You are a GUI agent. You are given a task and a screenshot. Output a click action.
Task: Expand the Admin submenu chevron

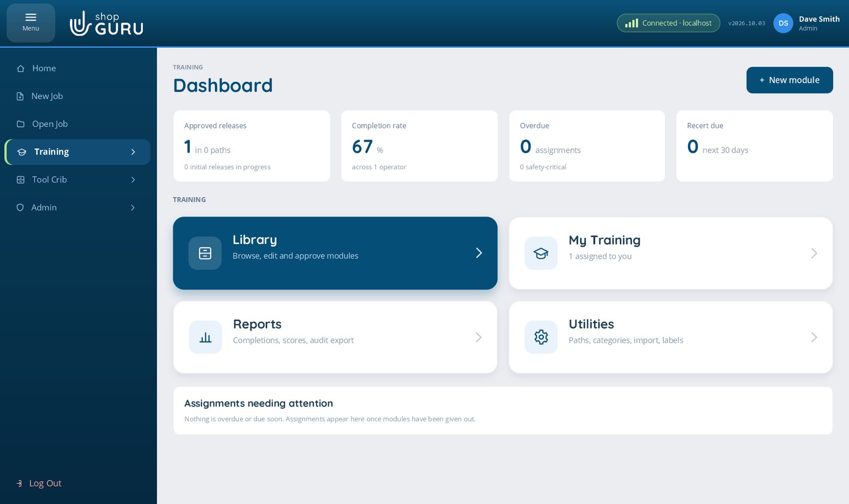133,207
